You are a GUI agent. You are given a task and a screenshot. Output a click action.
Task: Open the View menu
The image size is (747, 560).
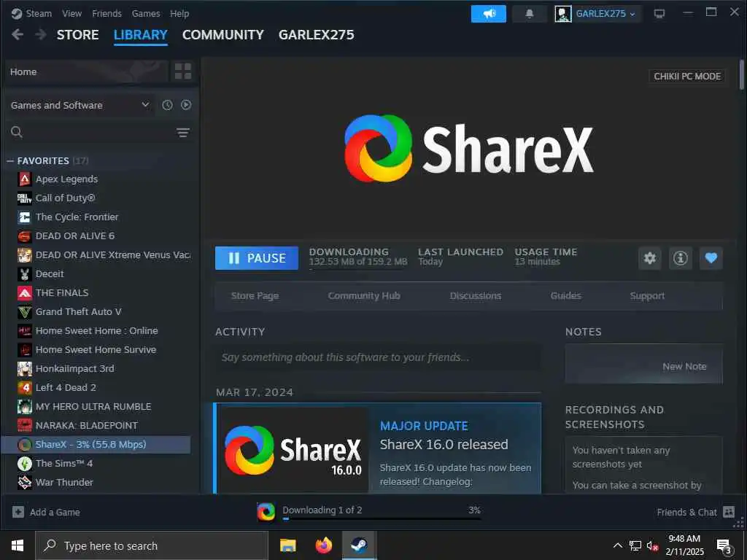71,13
